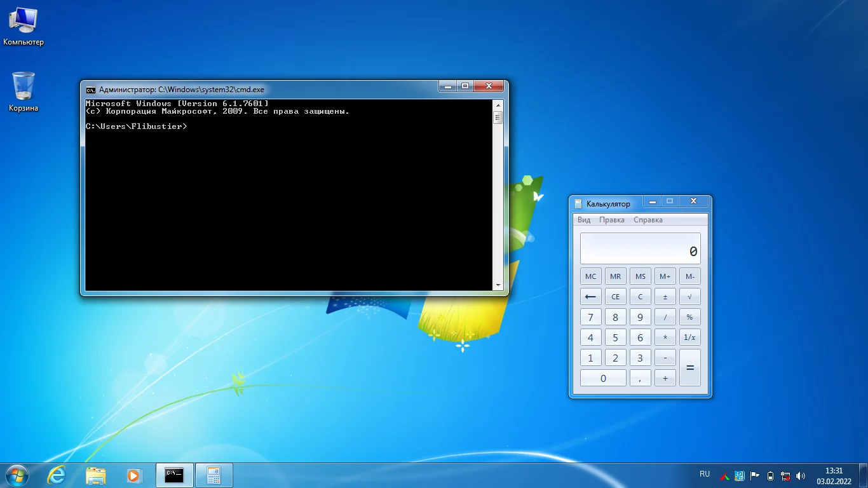The height and width of the screenshot is (488, 868).
Task: Click the prompt line C:\Users\Flibustier>
Action: coord(137,126)
